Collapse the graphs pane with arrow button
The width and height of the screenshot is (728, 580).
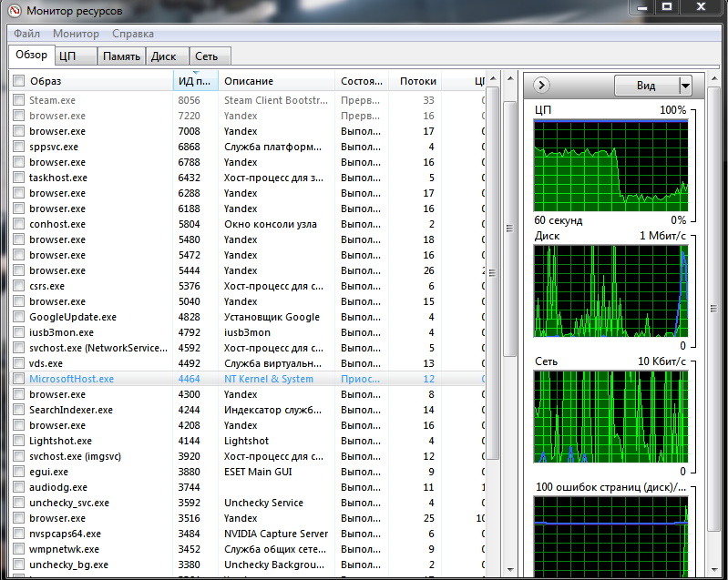point(542,85)
